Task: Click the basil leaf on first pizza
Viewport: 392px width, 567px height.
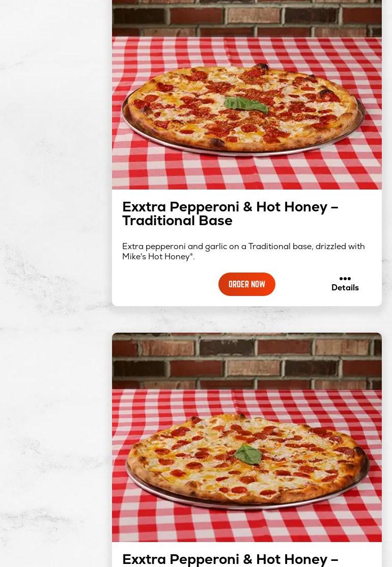Action: pos(246,104)
